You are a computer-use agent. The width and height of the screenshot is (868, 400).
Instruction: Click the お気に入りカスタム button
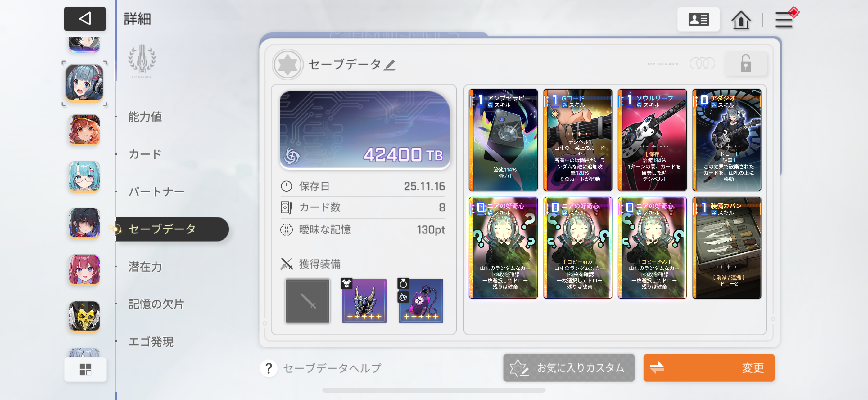[568, 368]
